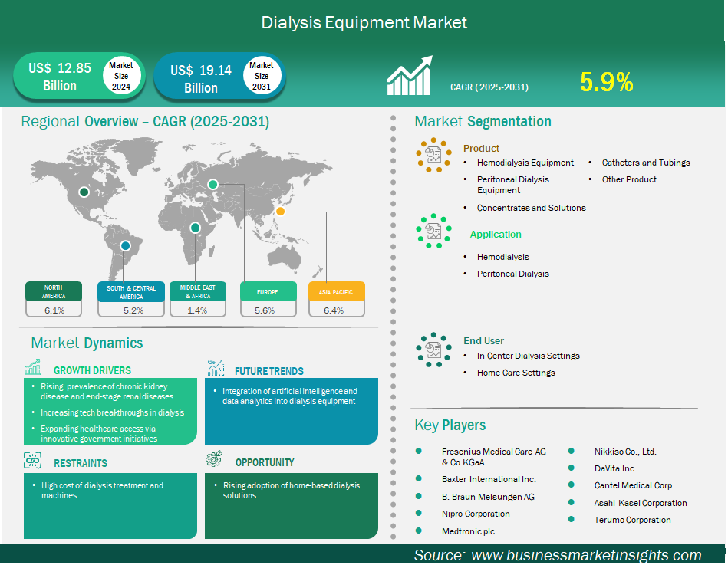Screen dimensions: 728x565
Task: Click the Asia Pacific region label
Action: click(336, 292)
